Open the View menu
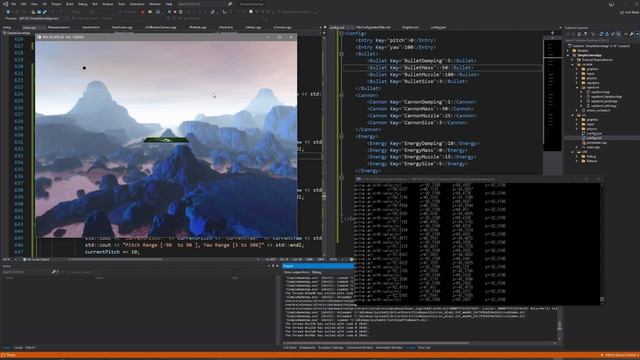 pyautogui.click(x=34, y=4)
